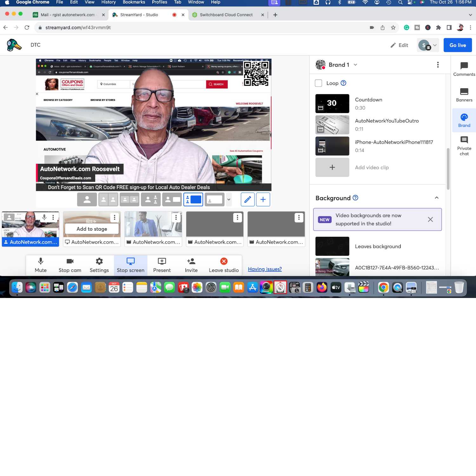The width and height of the screenshot is (476, 476).
Task: Select the full screen-share layout
Action: click(215, 200)
